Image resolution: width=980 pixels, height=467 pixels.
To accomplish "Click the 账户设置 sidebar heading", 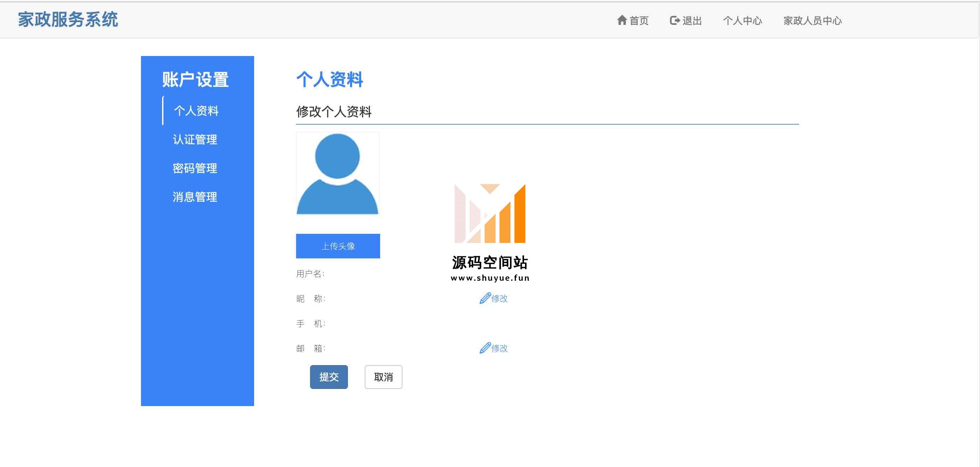I will coord(195,79).
